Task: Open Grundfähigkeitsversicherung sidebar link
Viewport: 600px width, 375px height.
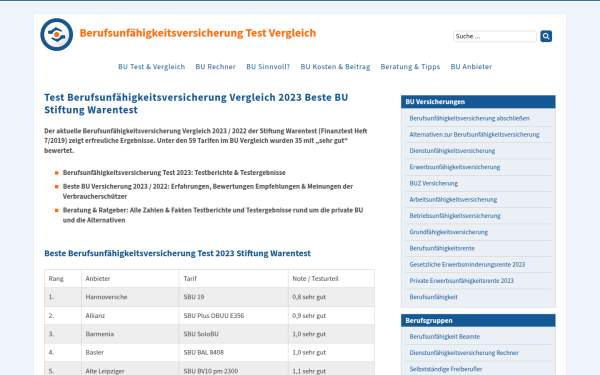Action: pyautogui.click(x=448, y=232)
